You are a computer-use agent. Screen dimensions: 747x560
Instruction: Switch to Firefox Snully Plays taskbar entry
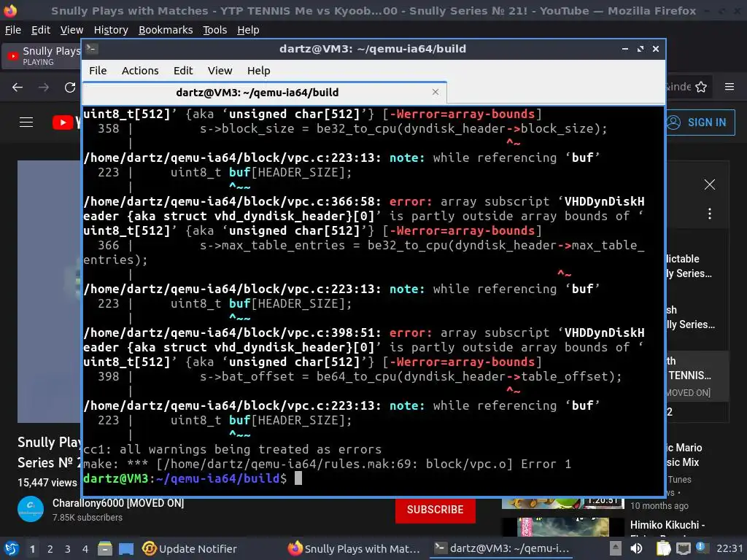[x=354, y=548]
